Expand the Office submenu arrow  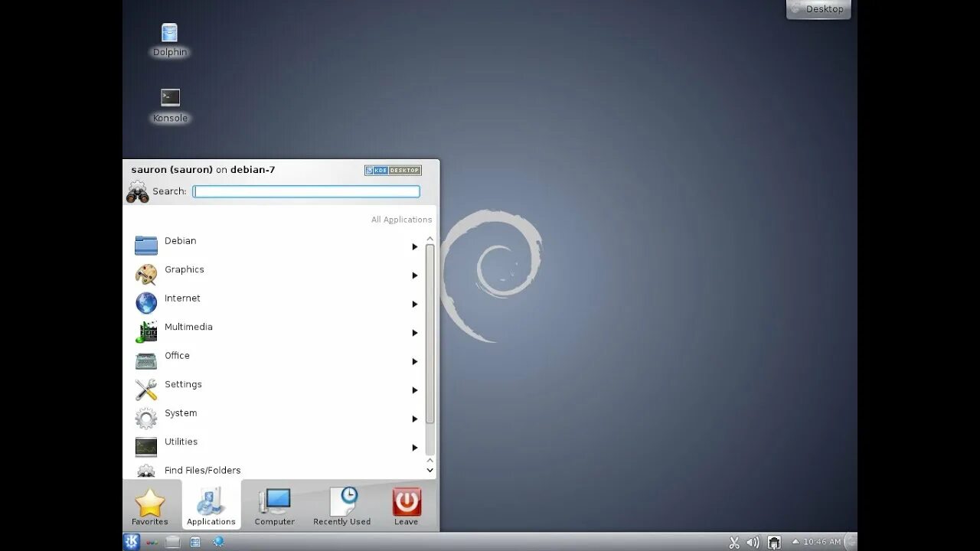(415, 361)
